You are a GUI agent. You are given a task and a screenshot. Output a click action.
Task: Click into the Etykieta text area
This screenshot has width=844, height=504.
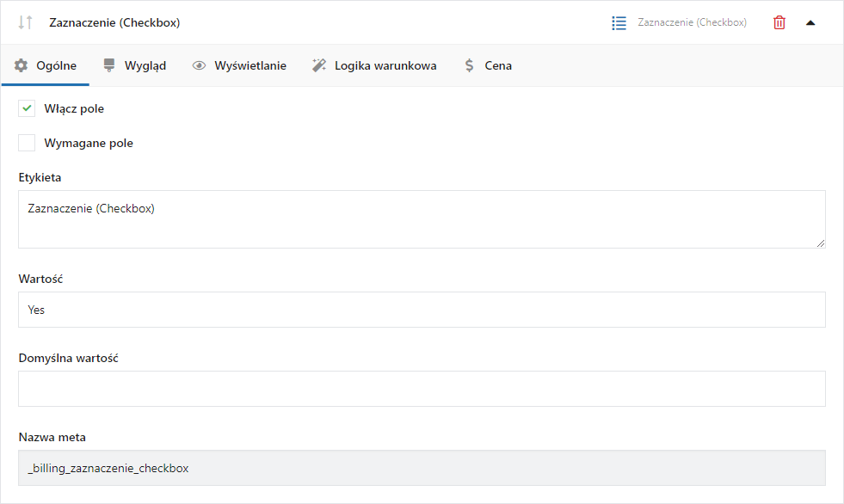click(422, 219)
